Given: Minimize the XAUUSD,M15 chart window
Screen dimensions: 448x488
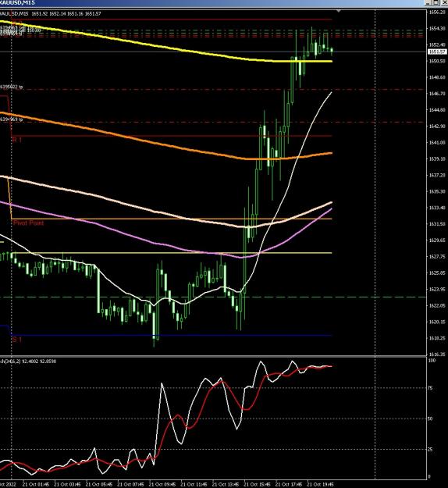Looking at the screenshot, I should coord(428,3).
